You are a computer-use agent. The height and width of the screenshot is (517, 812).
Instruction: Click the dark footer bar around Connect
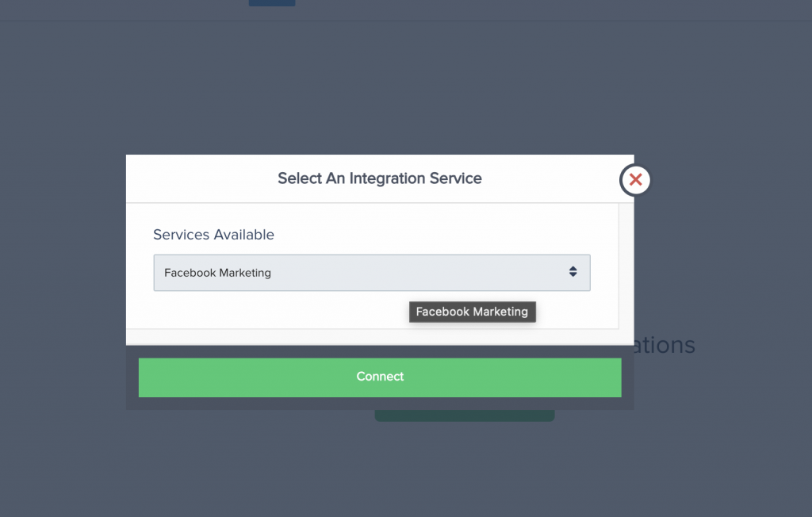point(380,404)
